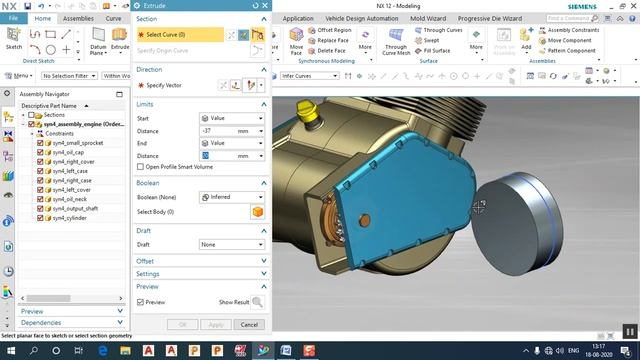Viewport: 640px width, 360px height.
Task: Click the Show Result magnifier icon
Action: (257, 302)
